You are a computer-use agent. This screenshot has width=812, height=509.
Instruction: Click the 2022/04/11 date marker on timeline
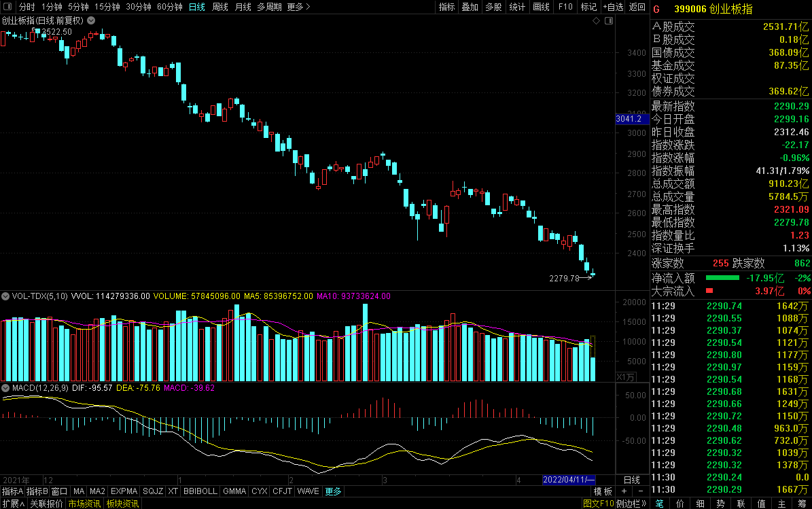click(x=569, y=480)
